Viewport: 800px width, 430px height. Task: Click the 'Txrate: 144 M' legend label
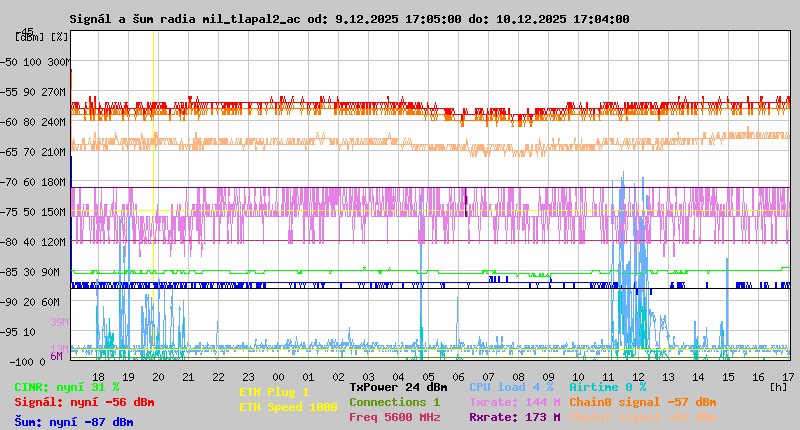point(515,402)
